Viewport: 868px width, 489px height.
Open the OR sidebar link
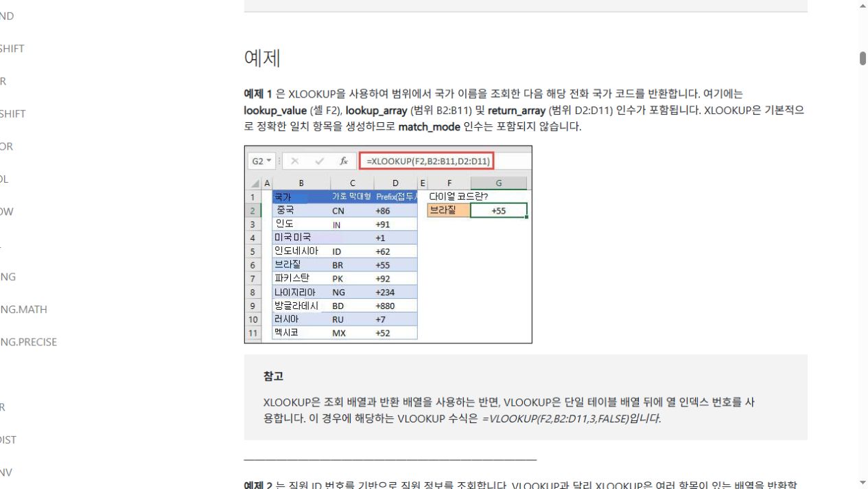(x=7, y=146)
